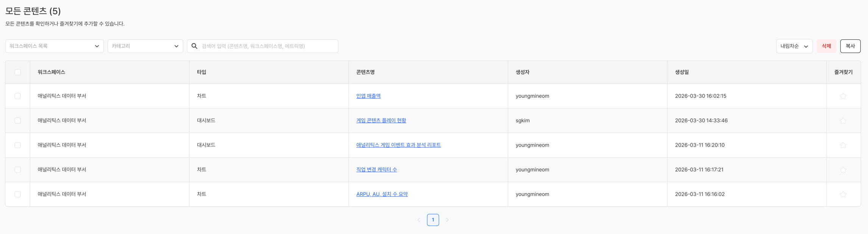
Task: Go to the next page arrow
Action: tap(447, 220)
